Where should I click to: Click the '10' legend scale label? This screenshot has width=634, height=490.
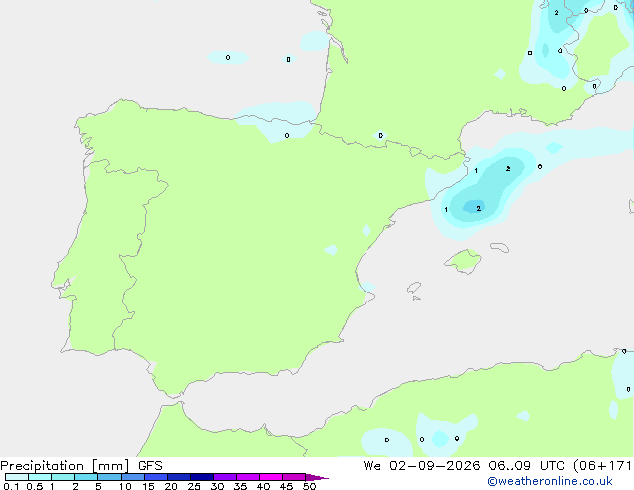(x=125, y=486)
